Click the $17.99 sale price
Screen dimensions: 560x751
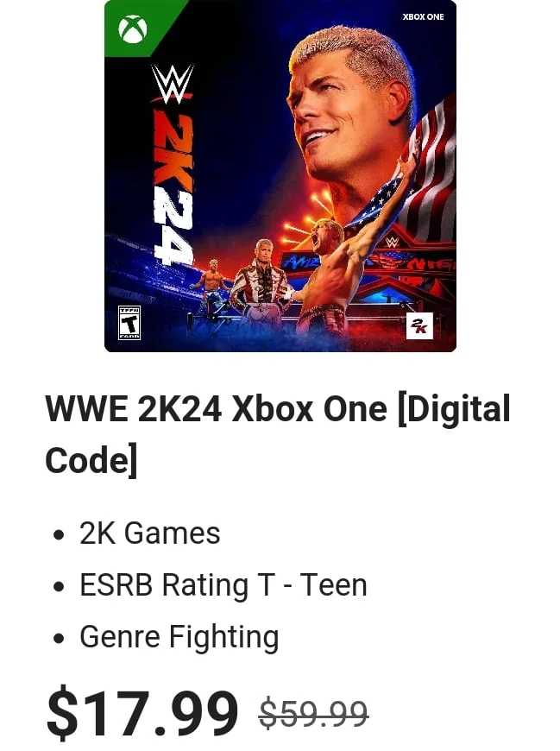pyautogui.click(x=142, y=712)
